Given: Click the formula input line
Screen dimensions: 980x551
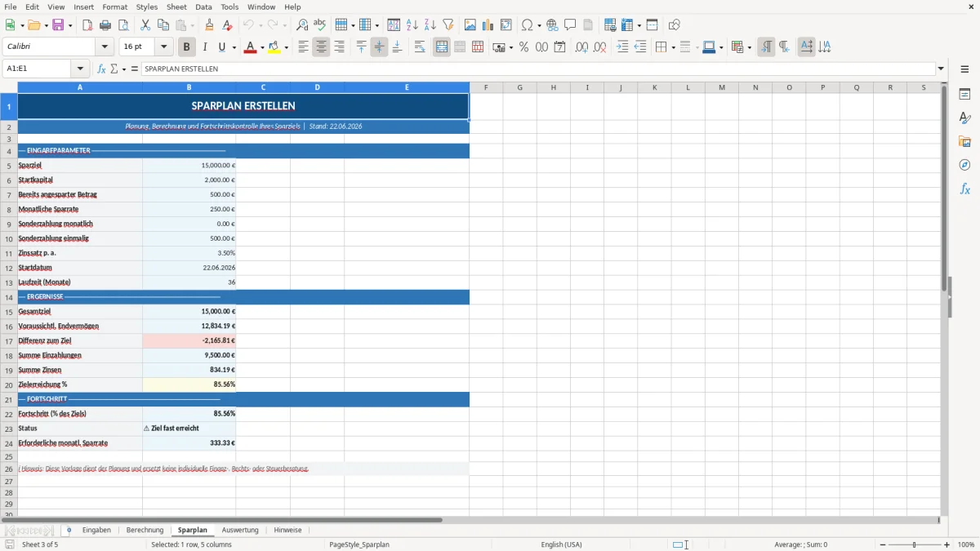Looking at the screenshot, I should point(538,69).
